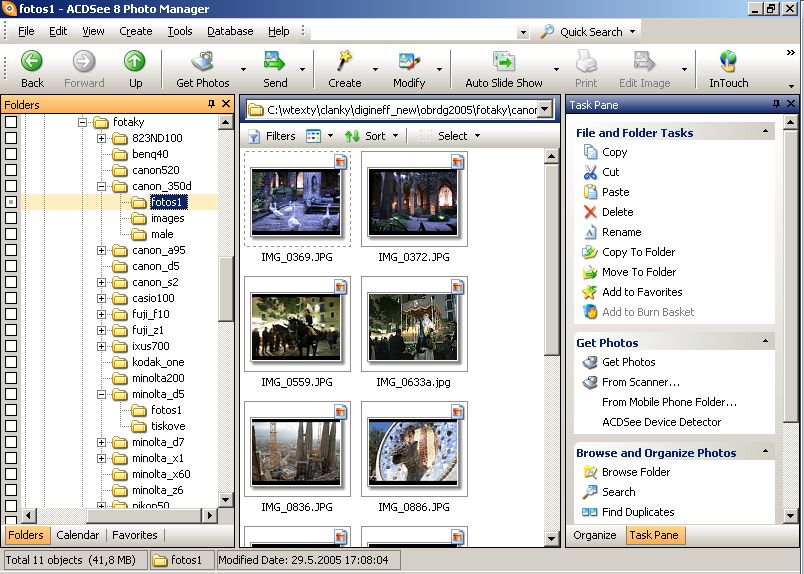Click From Scanner in Get Photos
804x574 pixels.
[640, 382]
